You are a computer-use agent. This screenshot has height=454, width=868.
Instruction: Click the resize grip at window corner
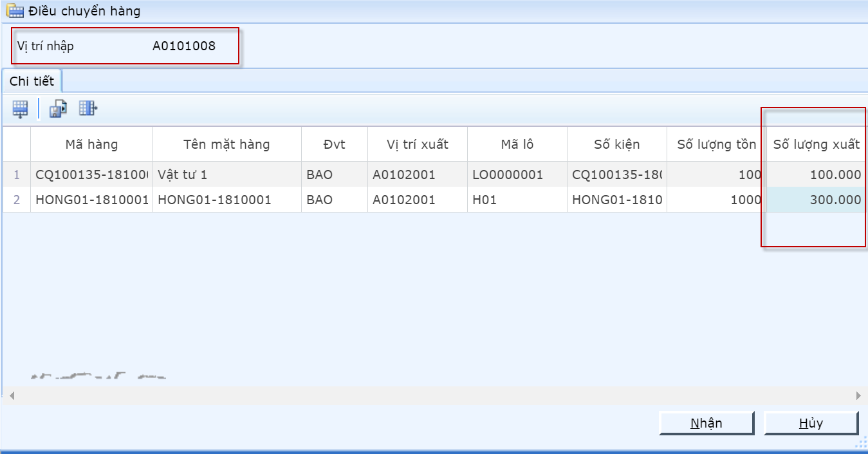click(860, 442)
